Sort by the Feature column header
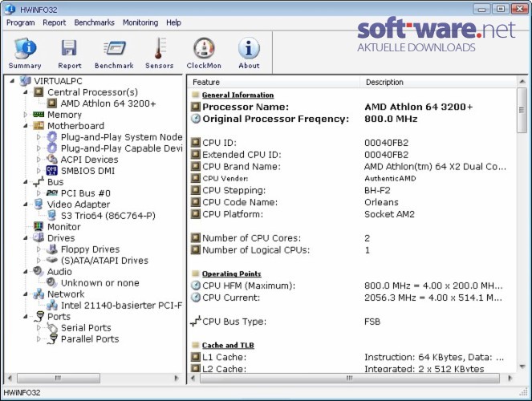Viewport: 532px width, 401px height. point(274,82)
